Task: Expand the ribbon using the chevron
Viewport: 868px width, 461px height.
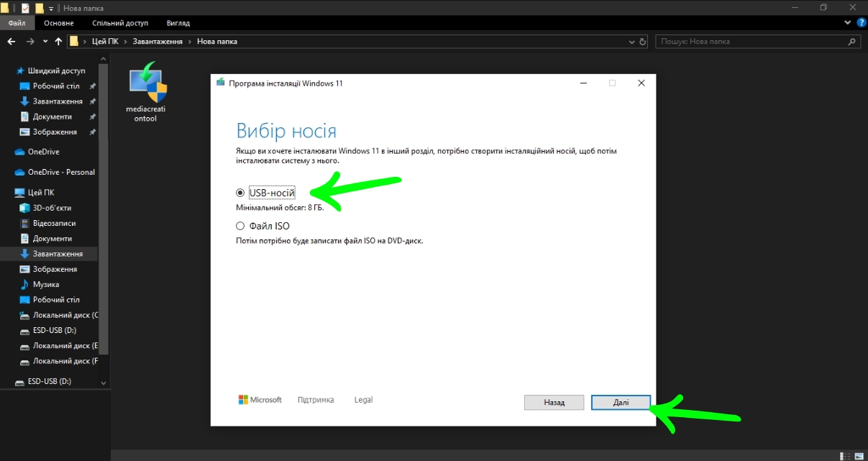Action: [x=848, y=23]
